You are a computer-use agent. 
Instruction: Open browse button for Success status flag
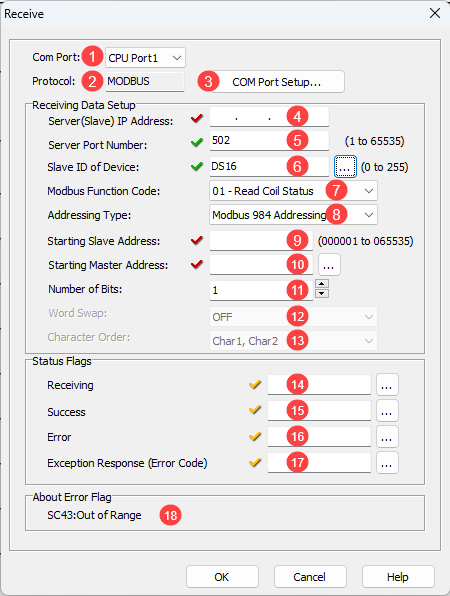click(387, 411)
